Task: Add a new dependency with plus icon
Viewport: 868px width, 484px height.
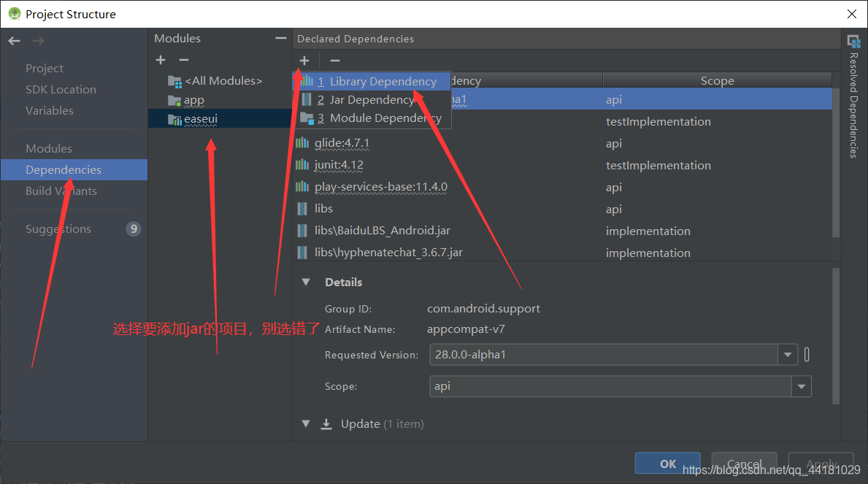Action: [x=304, y=61]
